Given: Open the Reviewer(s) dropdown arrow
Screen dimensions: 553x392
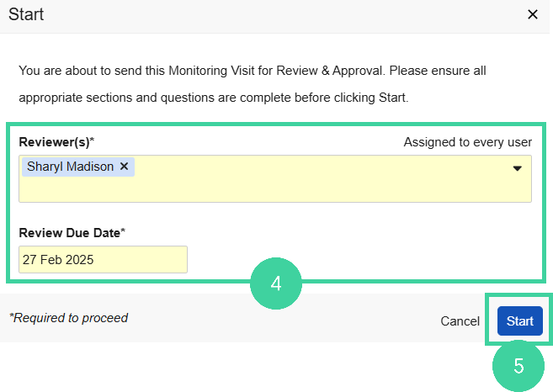Looking at the screenshot, I should coord(517,168).
